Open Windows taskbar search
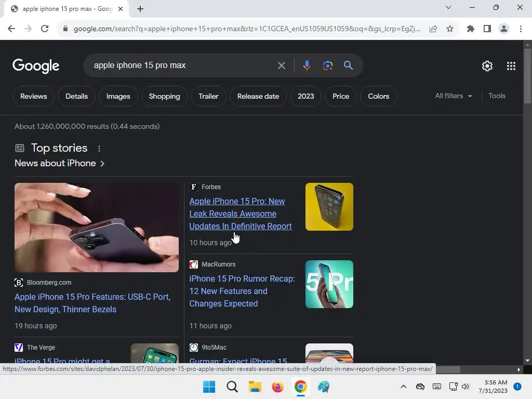The width and height of the screenshot is (532, 399). (232, 387)
